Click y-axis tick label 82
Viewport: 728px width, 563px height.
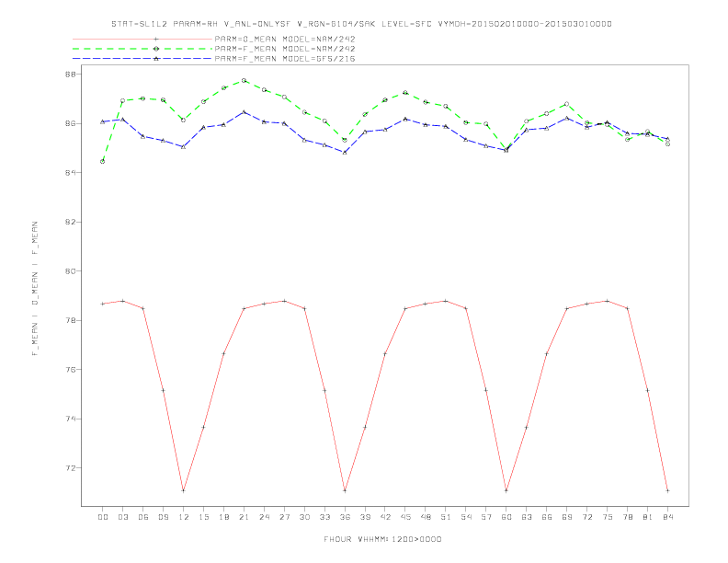coord(69,222)
